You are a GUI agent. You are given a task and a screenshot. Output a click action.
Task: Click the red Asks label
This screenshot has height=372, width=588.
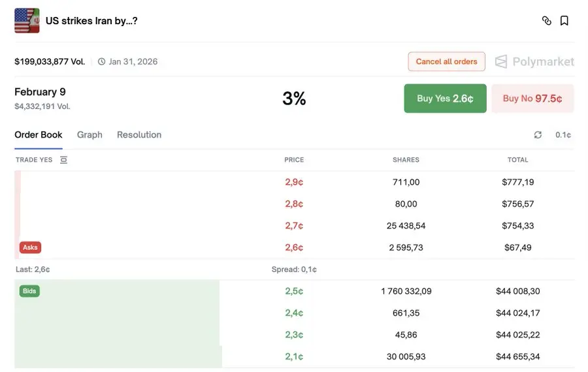(x=31, y=247)
